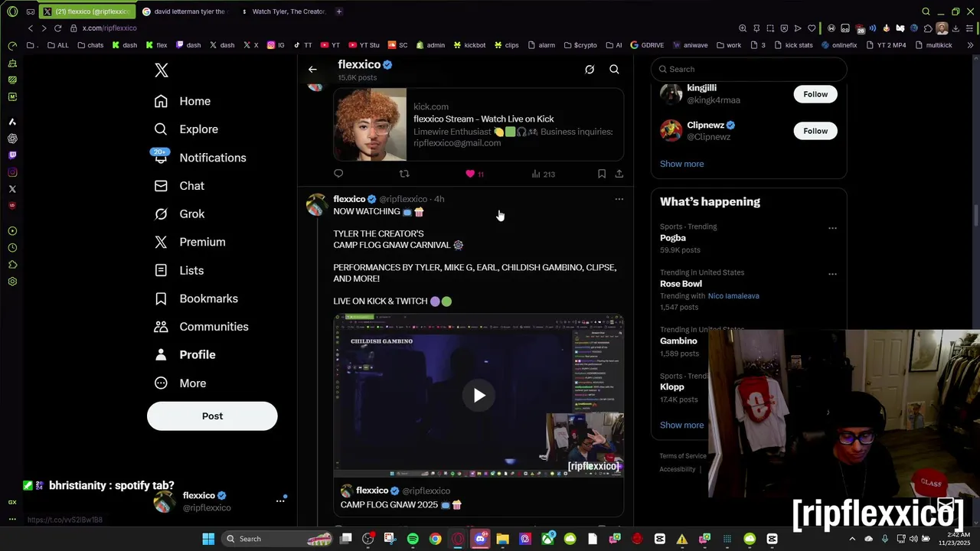This screenshot has height=551, width=980.
Task: Add page to bookmarks with heart icon
Action: (x=812, y=28)
